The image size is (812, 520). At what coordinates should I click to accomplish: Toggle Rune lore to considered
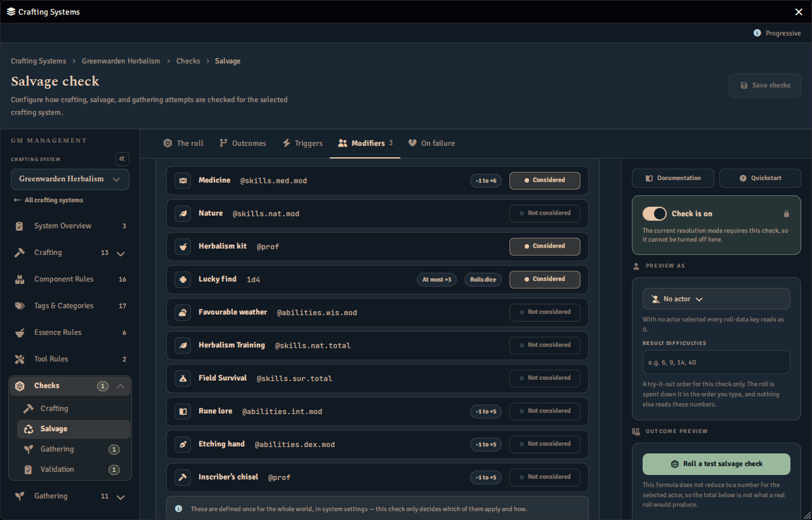(x=544, y=412)
